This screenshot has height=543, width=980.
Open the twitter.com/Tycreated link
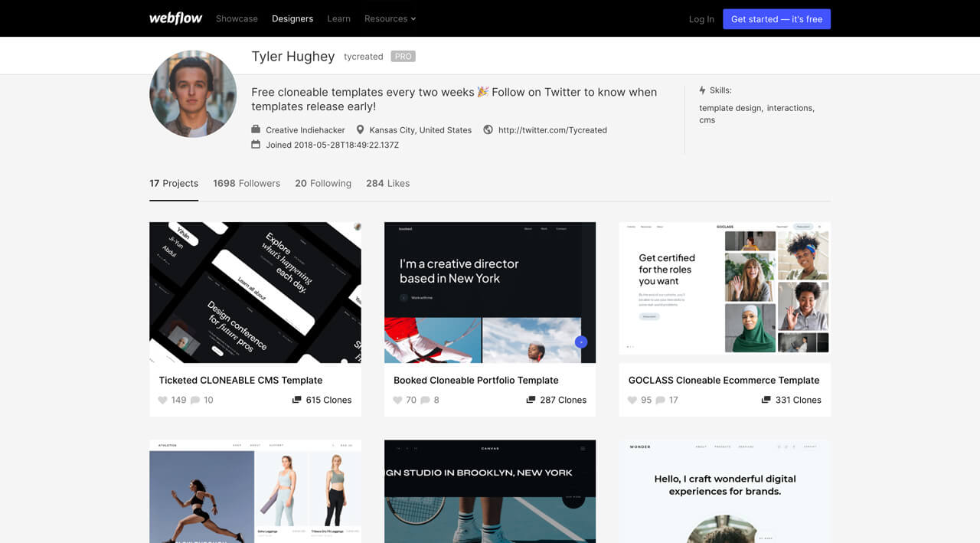point(552,130)
